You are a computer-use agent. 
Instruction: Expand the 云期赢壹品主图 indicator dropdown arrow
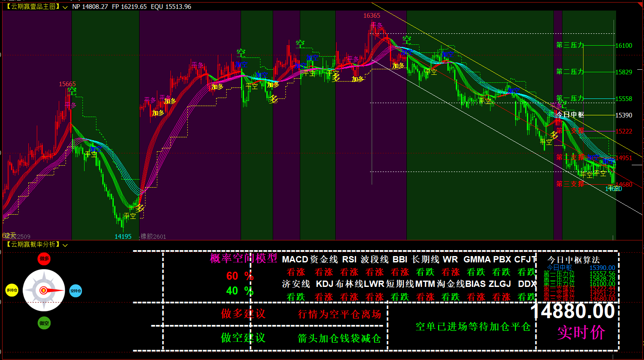click(x=65, y=7)
